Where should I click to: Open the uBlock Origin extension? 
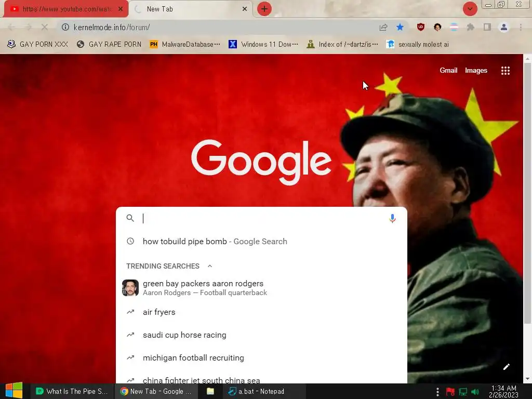click(x=421, y=27)
